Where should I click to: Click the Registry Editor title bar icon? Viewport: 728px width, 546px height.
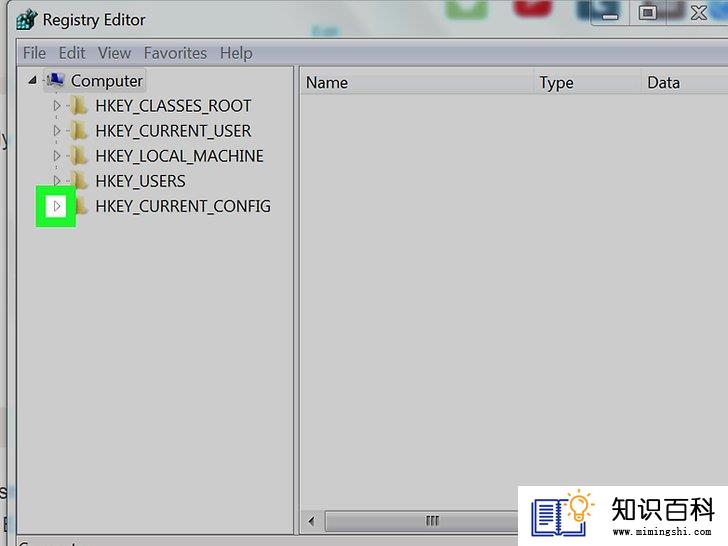(x=26, y=20)
